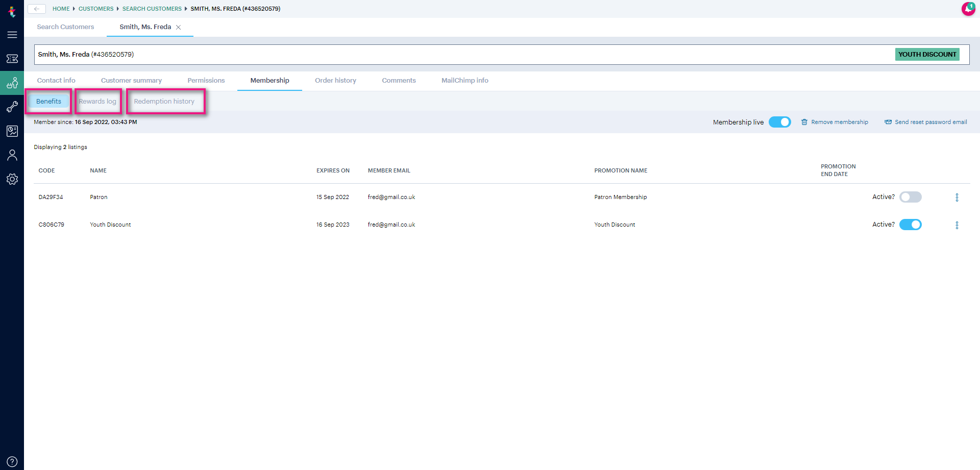Viewport: 980px width, 470px height.
Task: Select the Smith, Ms. Freda tab
Action: (145, 27)
